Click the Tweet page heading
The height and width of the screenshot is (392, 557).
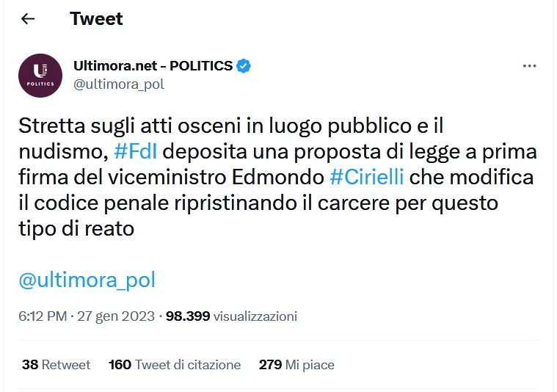(96, 19)
